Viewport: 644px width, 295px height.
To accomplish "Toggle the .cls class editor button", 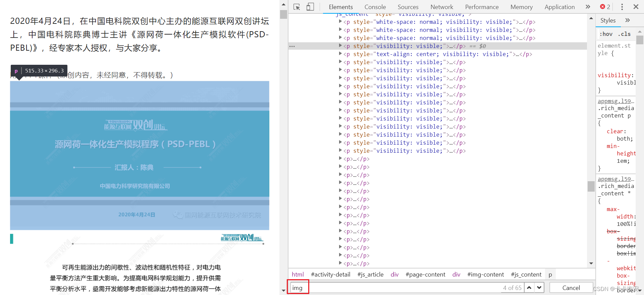I will click(625, 34).
